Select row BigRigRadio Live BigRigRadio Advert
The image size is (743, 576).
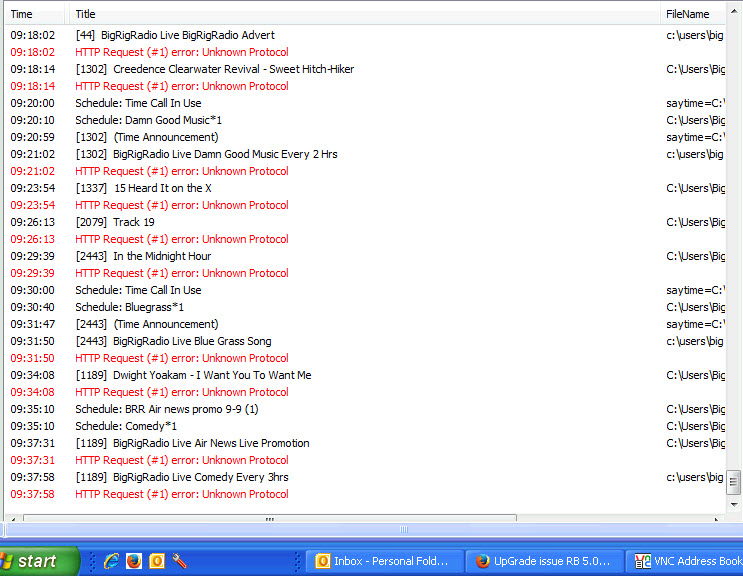(365, 35)
